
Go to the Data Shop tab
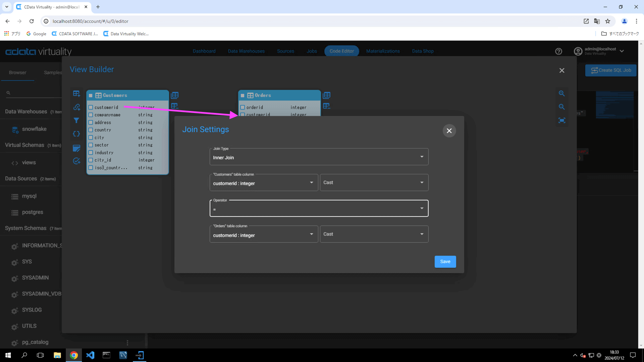click(x=423, y=51)
